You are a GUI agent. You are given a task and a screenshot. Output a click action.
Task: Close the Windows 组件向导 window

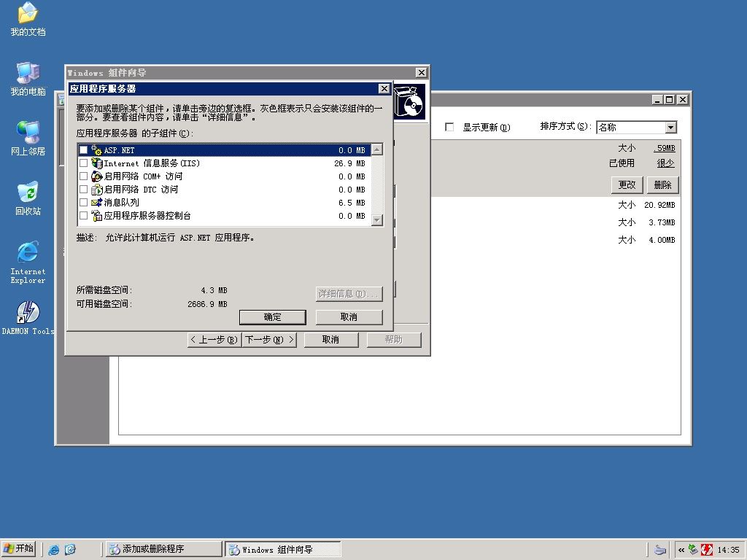click(x=421, y=72)
